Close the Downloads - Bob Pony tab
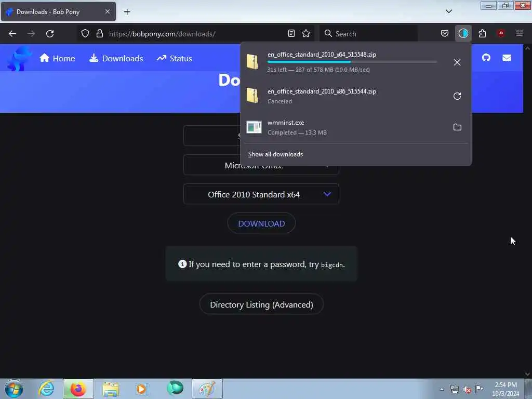The image size is (532, 399). click(107, 11)
